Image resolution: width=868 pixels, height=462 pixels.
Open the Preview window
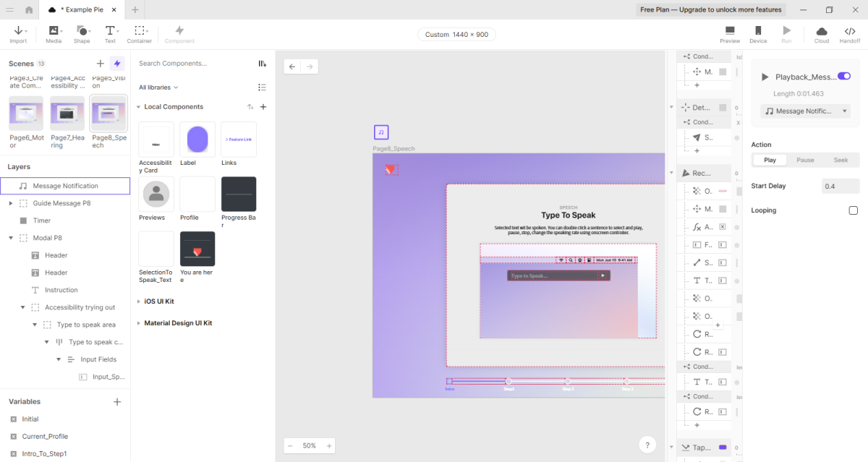pos(729,34)
